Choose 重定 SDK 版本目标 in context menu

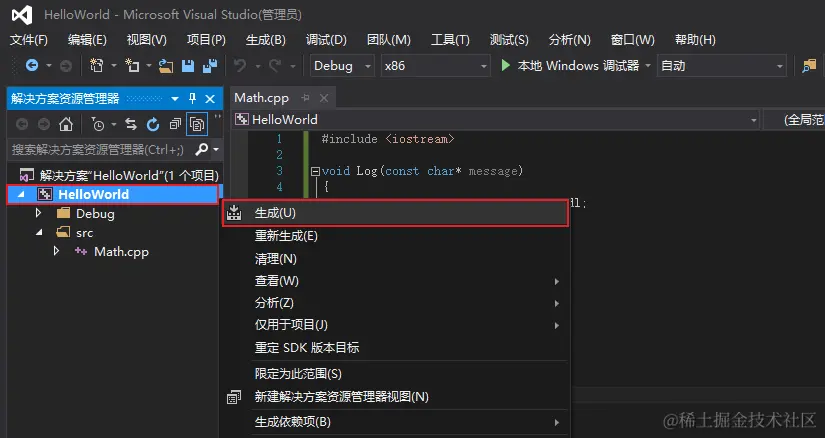(x=396, y=347)
